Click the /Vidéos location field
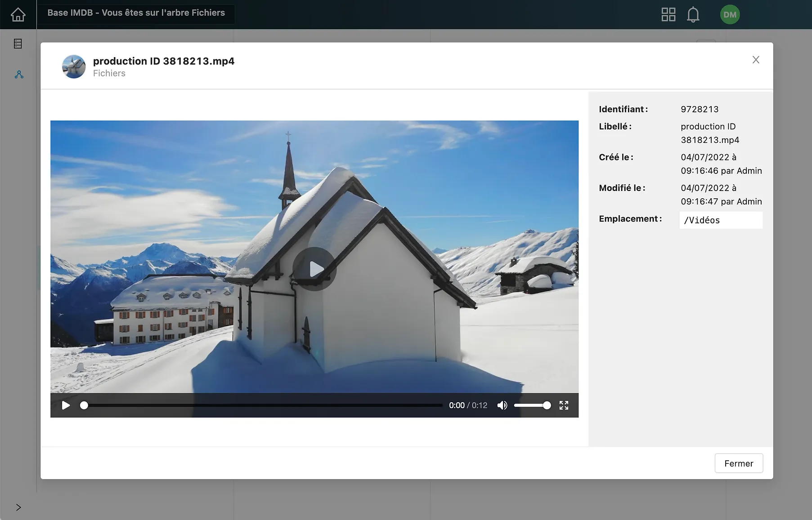812x520 pixels. [x=721, y=220]
